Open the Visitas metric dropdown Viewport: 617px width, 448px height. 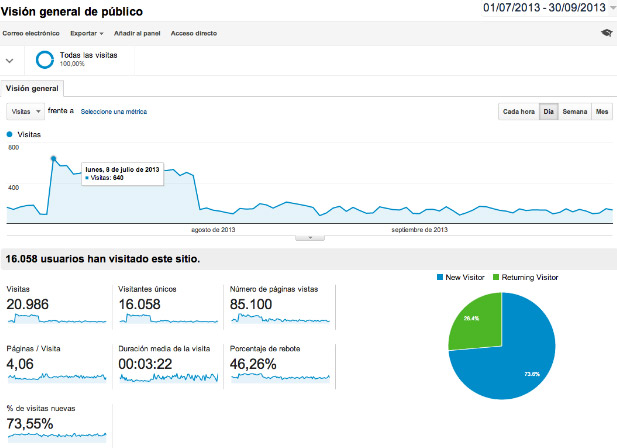(25, 112)
